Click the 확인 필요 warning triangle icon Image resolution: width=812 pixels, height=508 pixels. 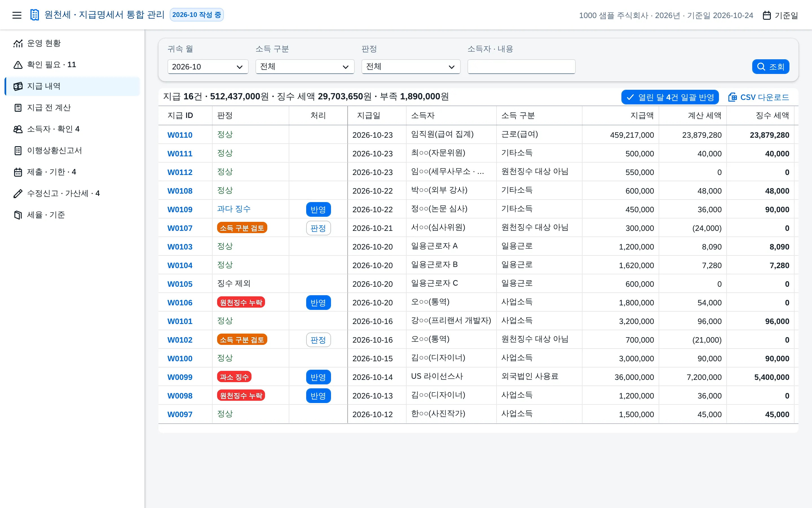(18, 65)
